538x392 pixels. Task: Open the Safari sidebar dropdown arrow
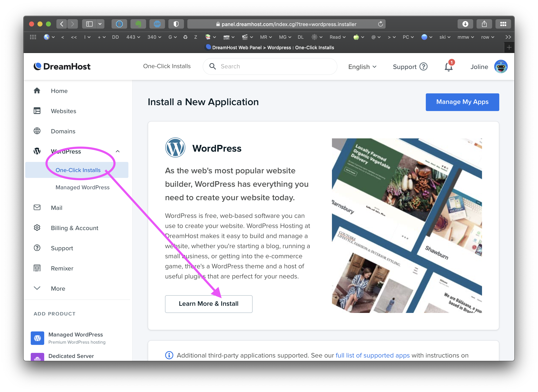[x=100, y=24]
